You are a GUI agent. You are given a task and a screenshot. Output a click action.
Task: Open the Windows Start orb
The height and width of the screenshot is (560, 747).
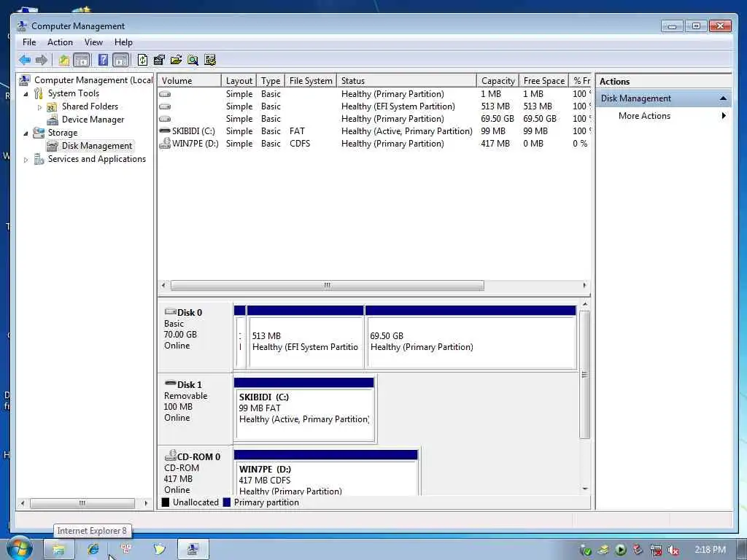pos(20,548)
